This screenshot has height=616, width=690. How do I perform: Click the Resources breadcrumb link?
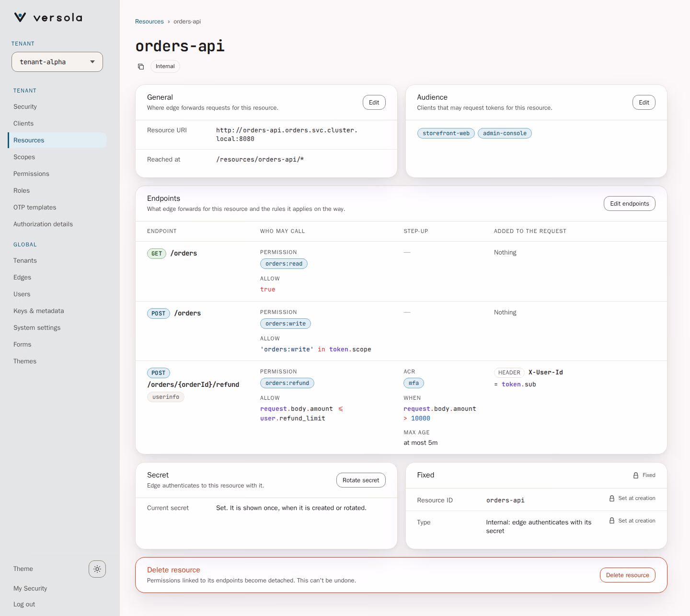149,22
